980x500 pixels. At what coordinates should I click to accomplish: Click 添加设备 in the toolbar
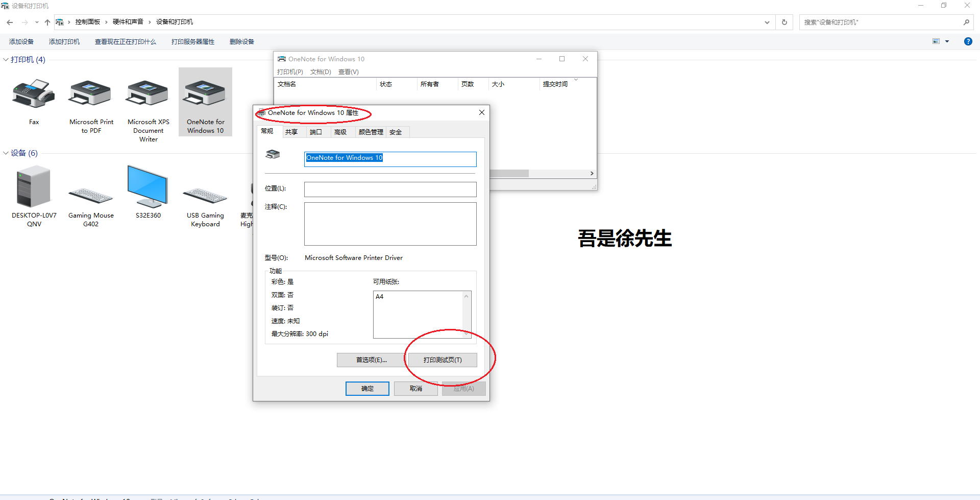pos(21,42)
